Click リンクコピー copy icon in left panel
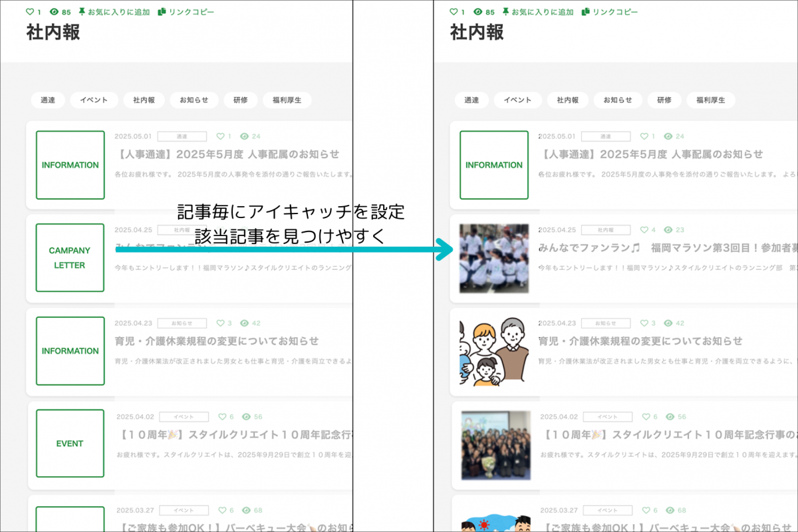This screenshot has width=798, height=532. pos(162,12)
